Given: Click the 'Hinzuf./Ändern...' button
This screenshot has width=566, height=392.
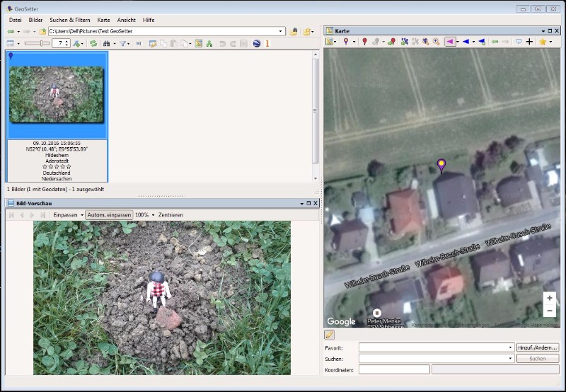Looking at the screenshot, I should 538,348.
